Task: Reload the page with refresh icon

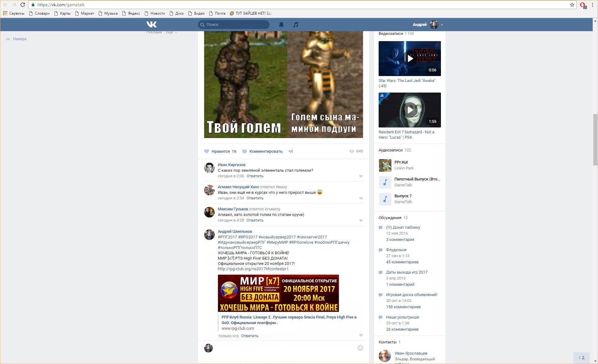Action: click(23, 5)
